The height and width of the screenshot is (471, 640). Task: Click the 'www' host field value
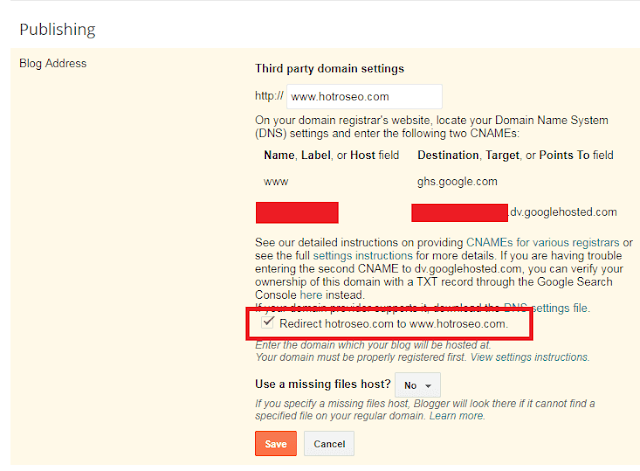276,182
